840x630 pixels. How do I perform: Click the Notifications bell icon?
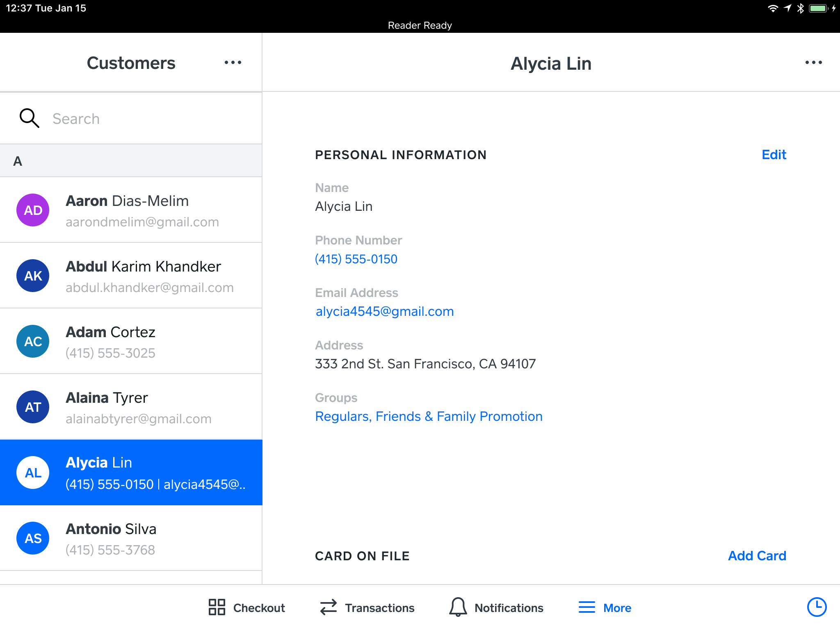click(458, 606)
